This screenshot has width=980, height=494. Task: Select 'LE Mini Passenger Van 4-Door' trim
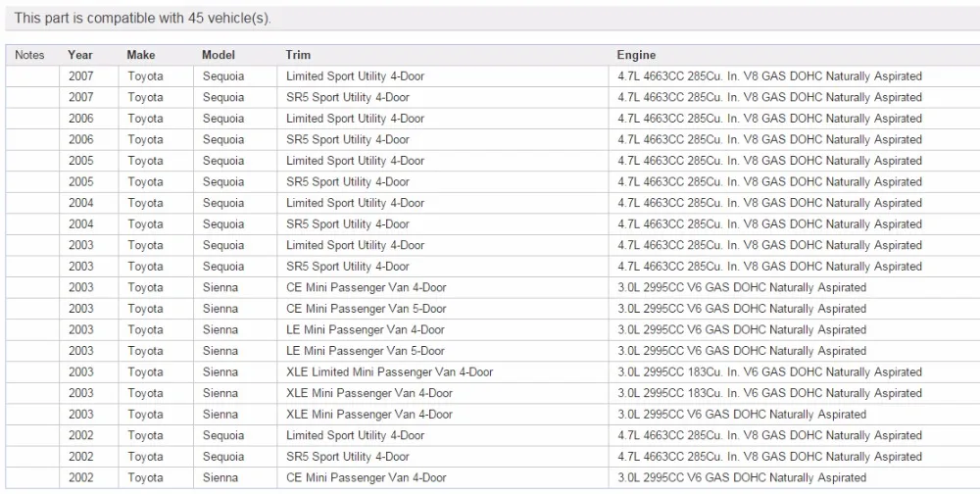click(x=365, y=329)
